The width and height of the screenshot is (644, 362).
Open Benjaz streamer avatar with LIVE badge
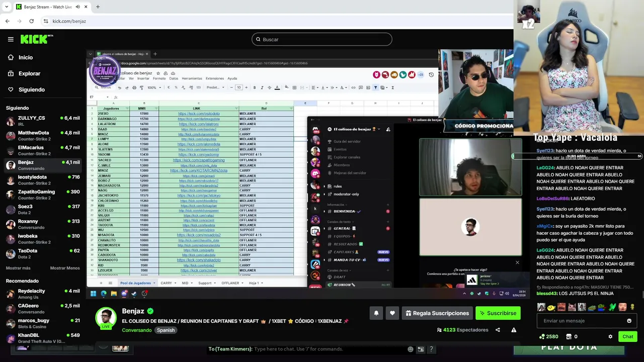(106, 318)
